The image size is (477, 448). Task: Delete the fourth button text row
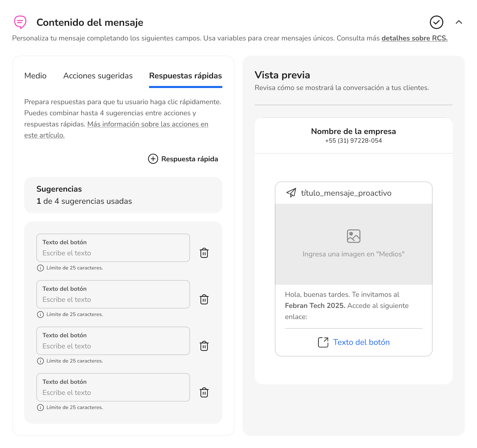(204, 393)
